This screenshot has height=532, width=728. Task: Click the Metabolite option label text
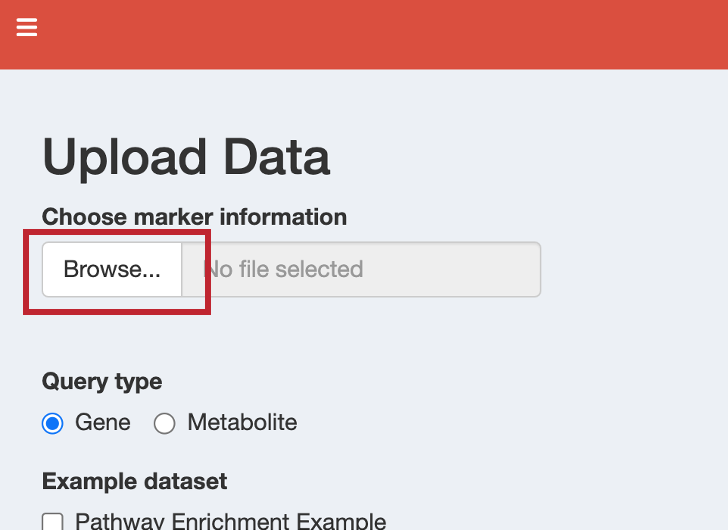242,422
